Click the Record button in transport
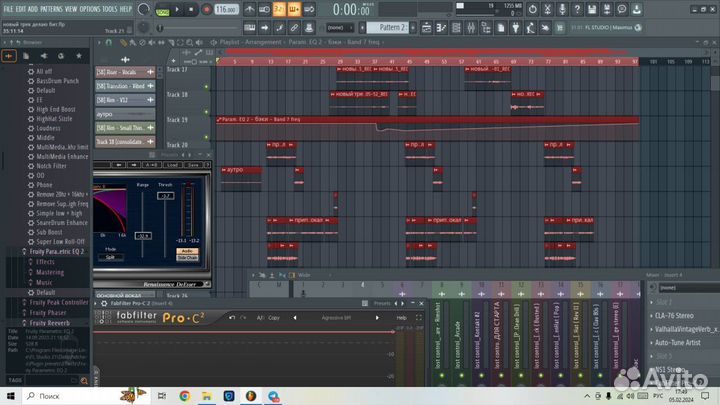This screenshot has width=720, height=405. pos(205,9)
